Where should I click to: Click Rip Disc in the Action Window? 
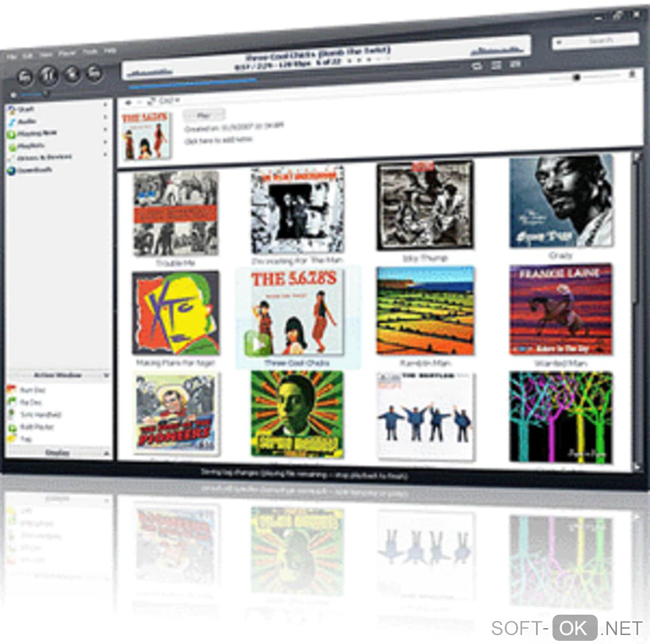coord(31,402)
